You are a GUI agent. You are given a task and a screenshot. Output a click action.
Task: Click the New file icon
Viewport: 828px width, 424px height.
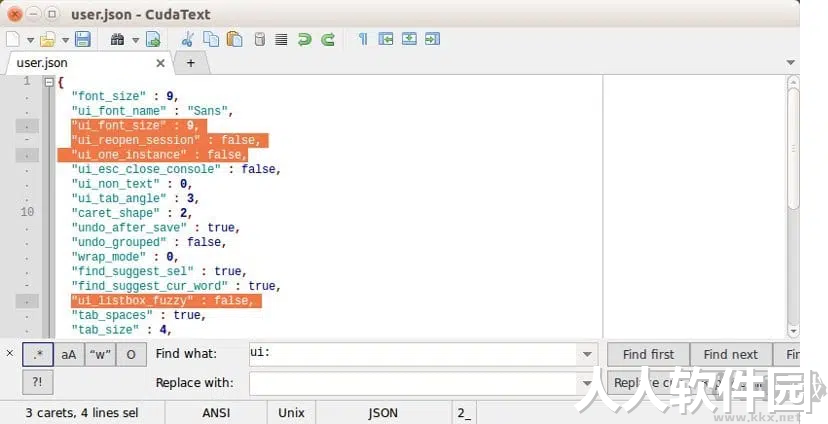pyautogui.click(x=13, y=39)
